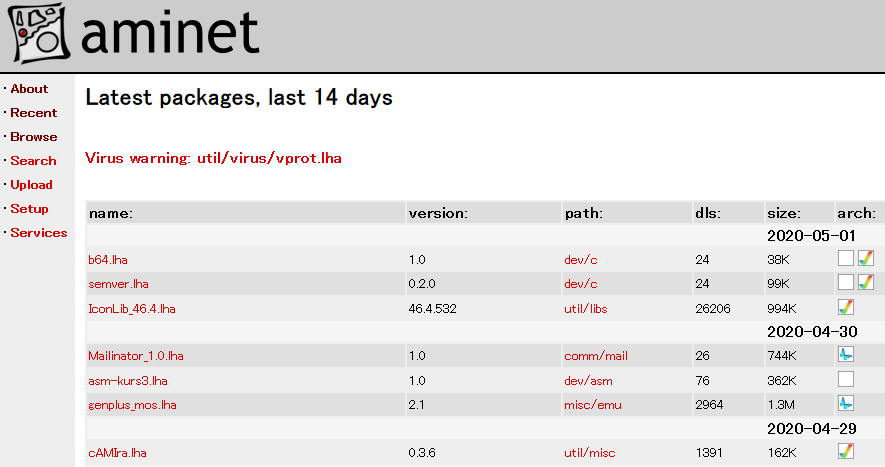Click butterfly arch icon in Mailinator_1.0.lha row
Screen dimensions: 885x467
(x=845, y=354)
